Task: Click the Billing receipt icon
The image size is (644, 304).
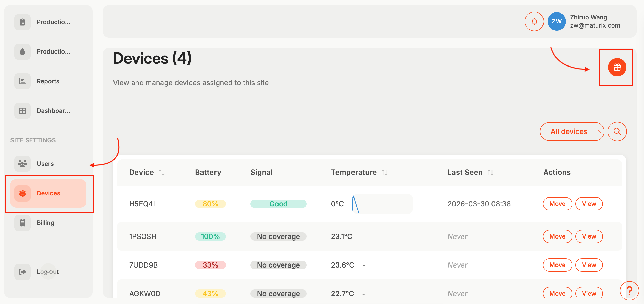Action: (22, 223)
